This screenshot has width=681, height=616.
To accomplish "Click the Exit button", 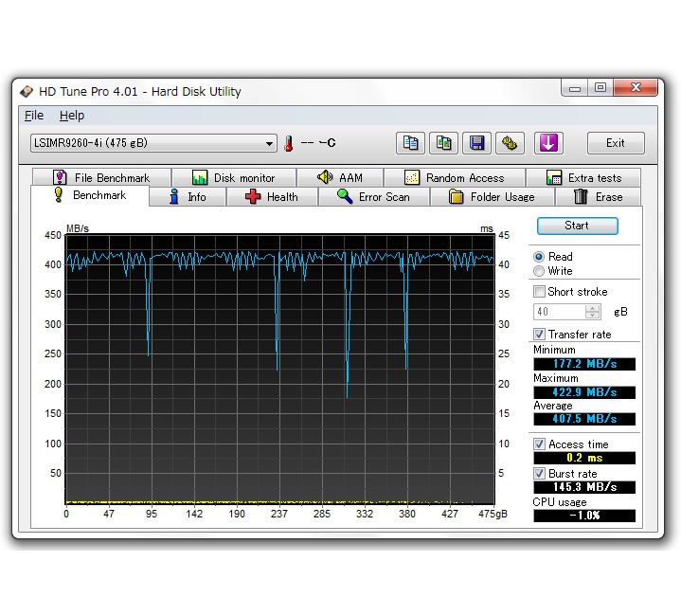I will pyautogui.click(x=616, y=143).
